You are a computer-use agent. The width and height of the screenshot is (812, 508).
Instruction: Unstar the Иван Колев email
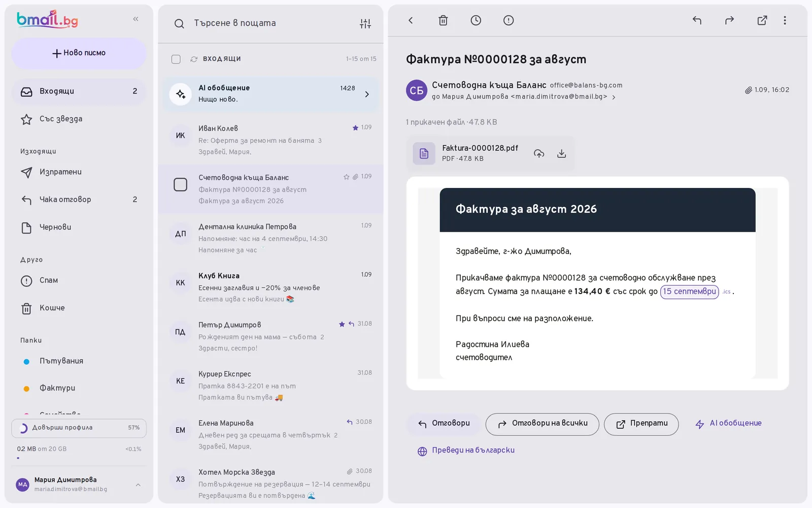point(355,128)
